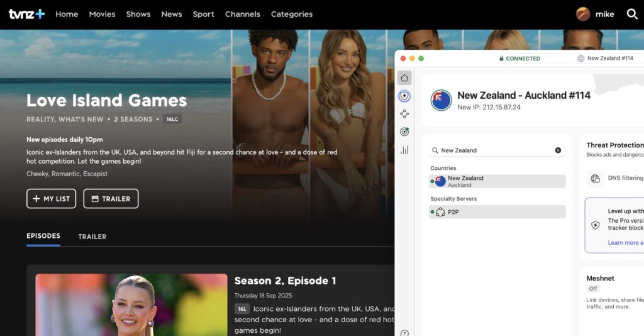Viewport: 644px width, 336px height.
Task: Click the Love Island Games title
Action: pyautogui.click(x=107, y=100)
